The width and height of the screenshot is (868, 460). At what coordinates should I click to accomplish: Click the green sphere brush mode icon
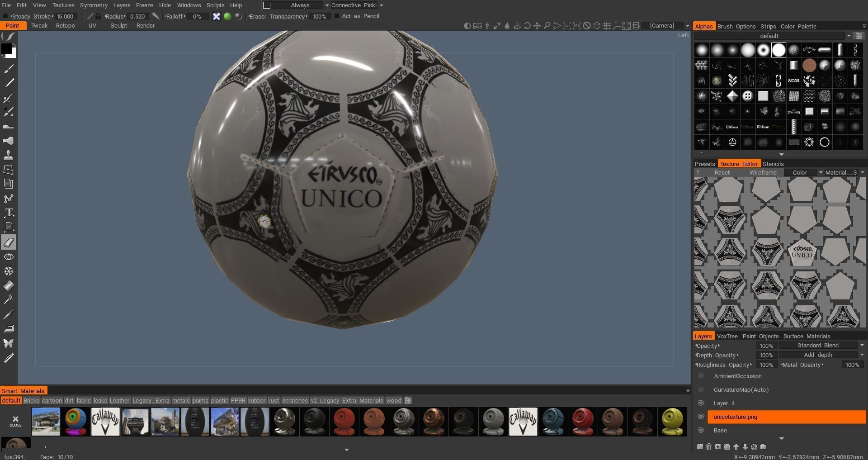227,16
